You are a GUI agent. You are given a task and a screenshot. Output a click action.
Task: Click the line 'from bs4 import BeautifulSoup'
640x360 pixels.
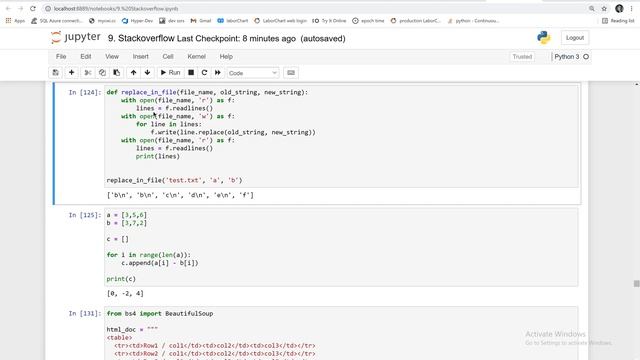coord(160,313)
